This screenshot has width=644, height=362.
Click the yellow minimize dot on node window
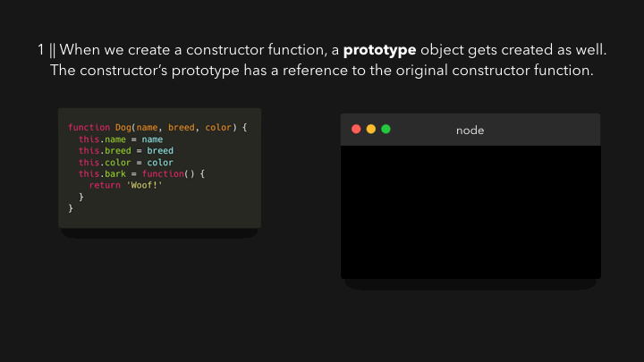click(371, 130)
